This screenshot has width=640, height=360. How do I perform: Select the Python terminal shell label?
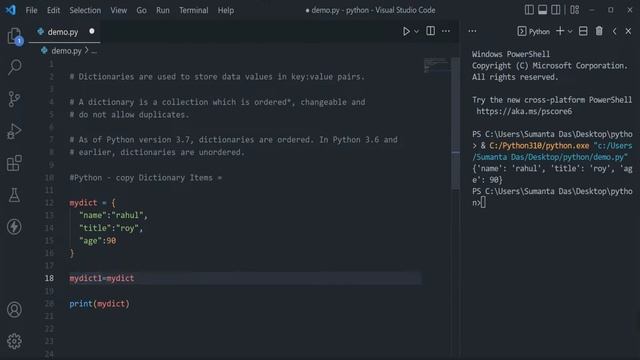click(533, 31)
